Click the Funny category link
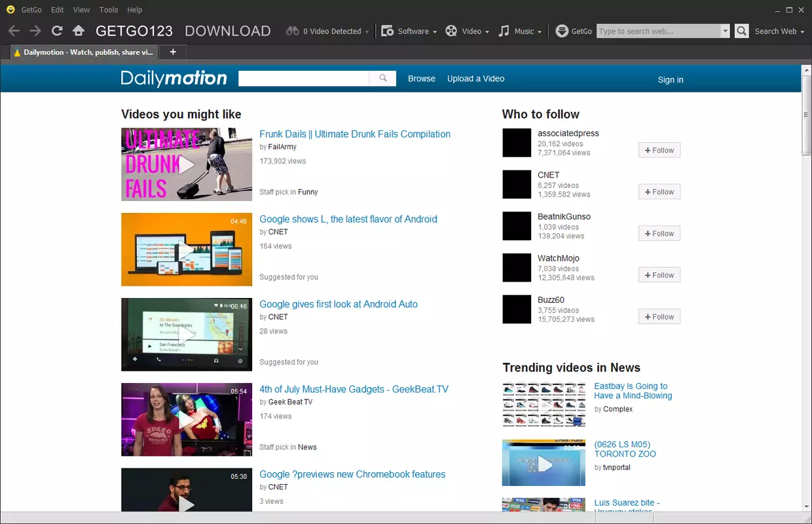The image size is (812, 524). pyautogui.click(x=308, y=192)
